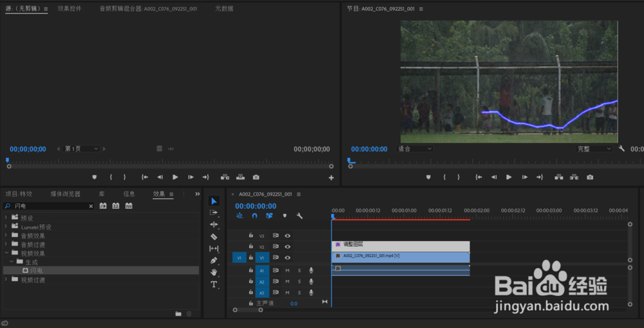This screenshot has width=644, height=328.
Task: Solo track A2
Action: tap(299, 282)
